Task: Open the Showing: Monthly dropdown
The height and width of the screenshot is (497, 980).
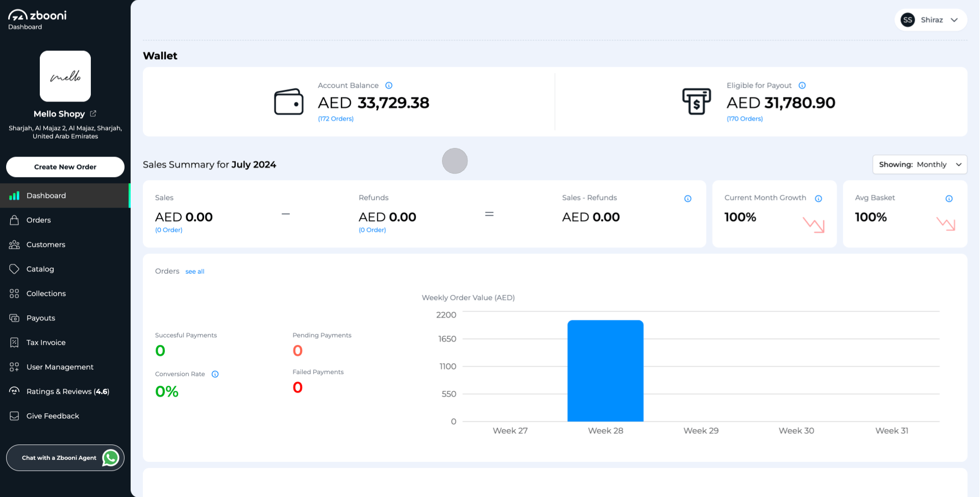Action: (x=919, y=164)
